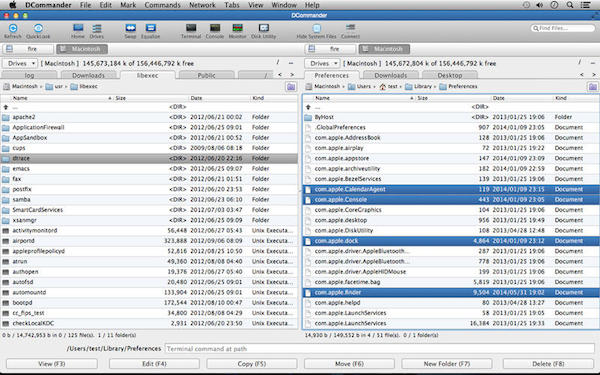Image resolution: width=600 pixels, height=375 pixels.
Task: Select the SmartCardServices folder
Action: [149, 210]
